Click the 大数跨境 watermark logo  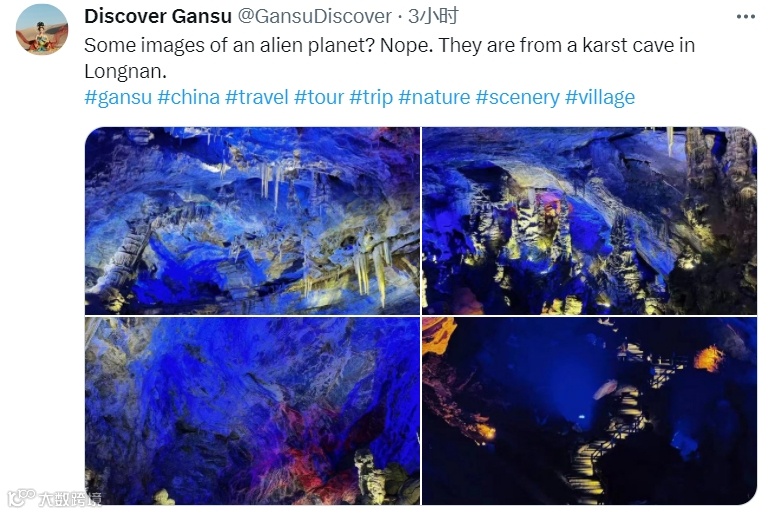(x=54, y=499)
